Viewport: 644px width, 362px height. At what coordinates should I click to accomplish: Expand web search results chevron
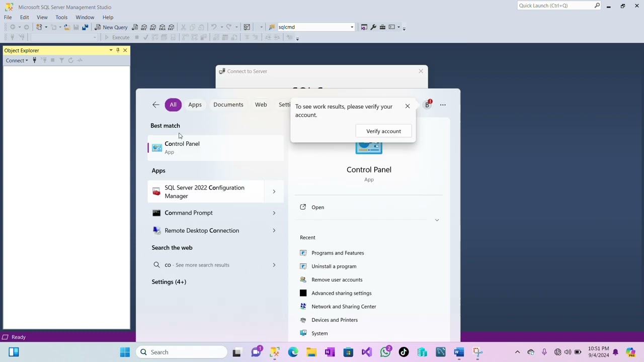274,265
